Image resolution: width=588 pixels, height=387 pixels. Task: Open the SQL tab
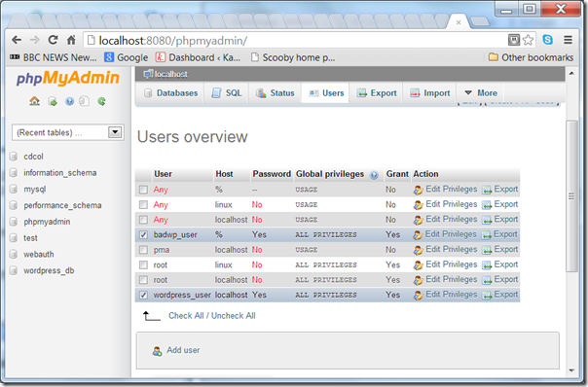(227, 93)
